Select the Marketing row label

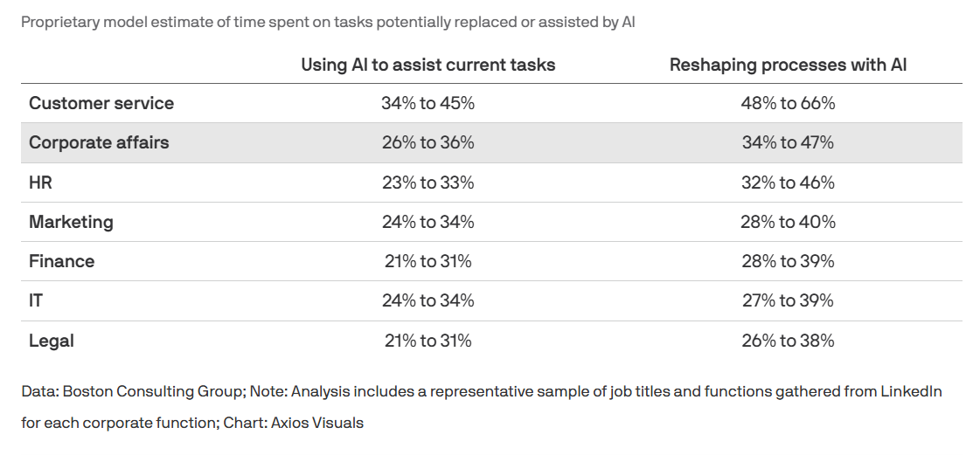pyautogui.click(x=71, y=222)
